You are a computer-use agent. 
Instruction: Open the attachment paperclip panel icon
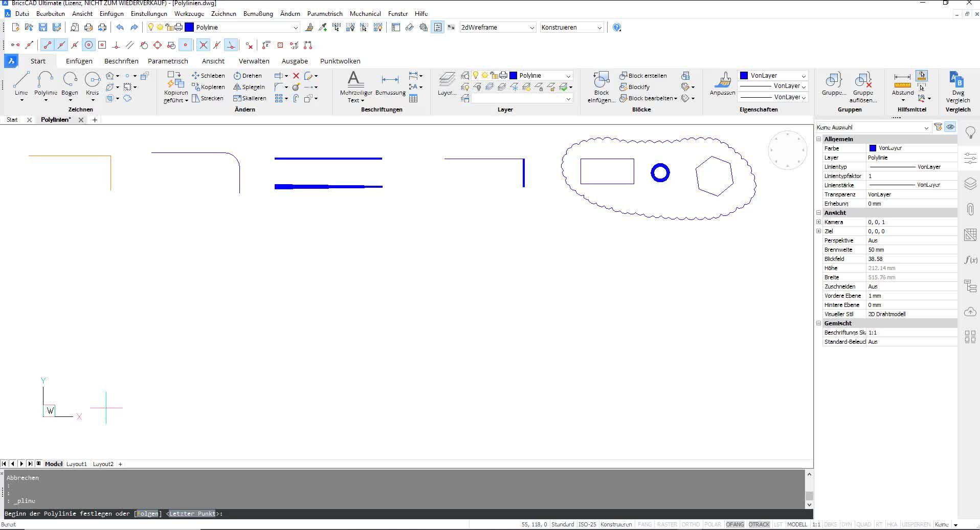click(970, 209)
